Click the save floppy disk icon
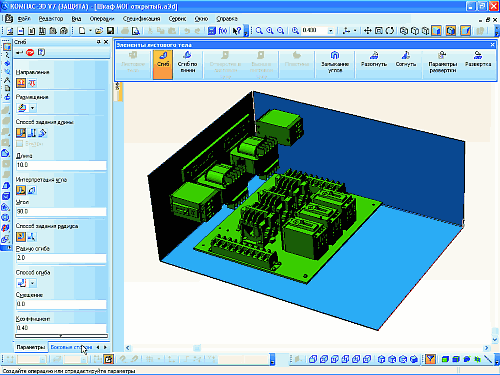Image resolution: width=500 pixels, height=375 pixels. click(x=110, y=31)
